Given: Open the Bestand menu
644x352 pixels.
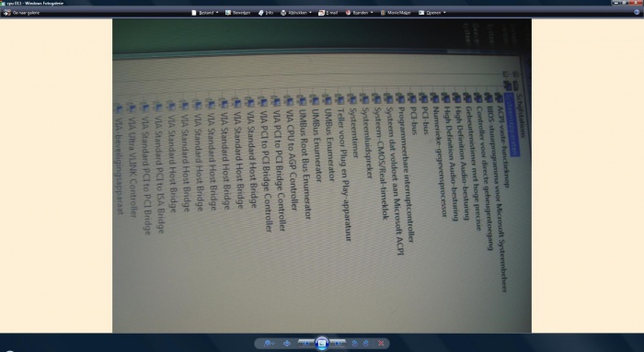Looking at the screenshot, I should 205,13.
